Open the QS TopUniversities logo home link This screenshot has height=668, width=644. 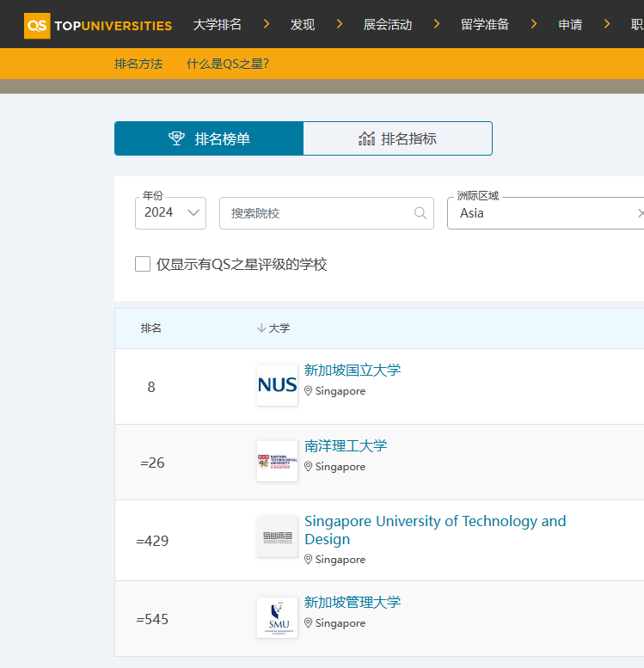point(98,26)
